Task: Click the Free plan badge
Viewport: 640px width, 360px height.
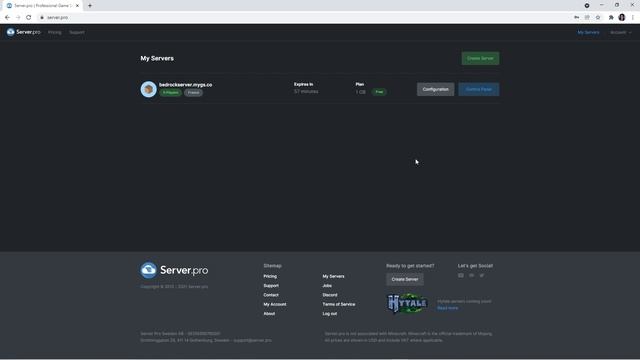Action: [x=379, y=92]
